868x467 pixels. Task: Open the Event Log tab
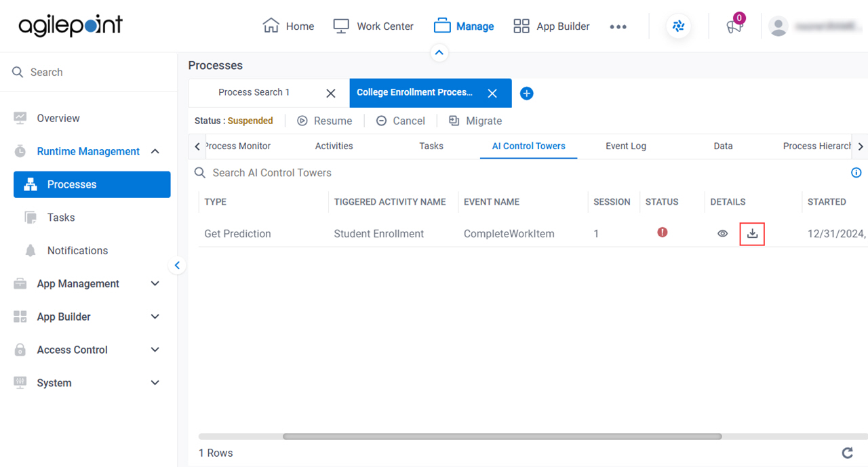pyautogui.click(x=626, y=146)
